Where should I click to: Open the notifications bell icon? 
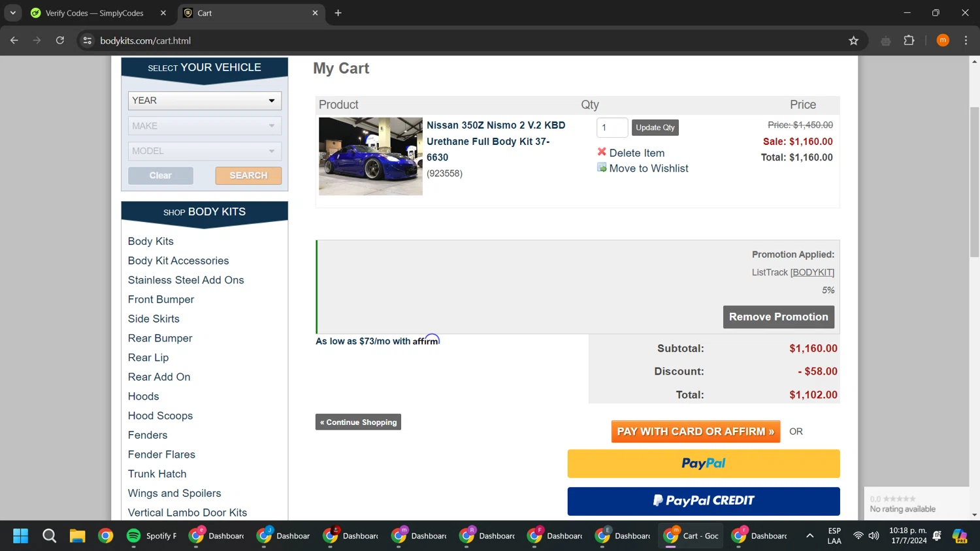click(x=937, y=536)
